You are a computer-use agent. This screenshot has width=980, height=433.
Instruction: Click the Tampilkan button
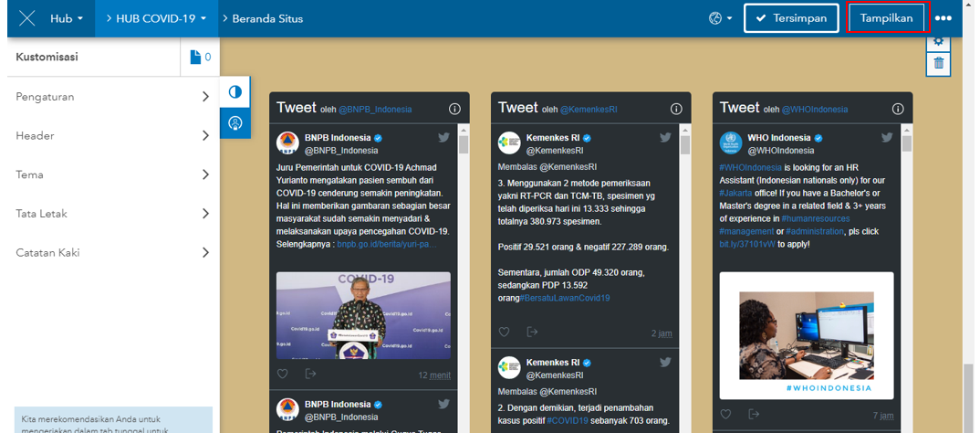click(886, 18)
